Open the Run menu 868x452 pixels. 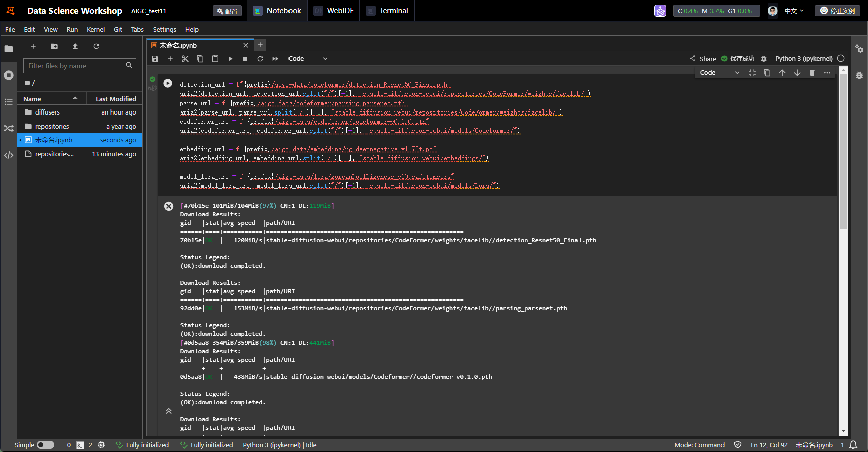(72, 29)
